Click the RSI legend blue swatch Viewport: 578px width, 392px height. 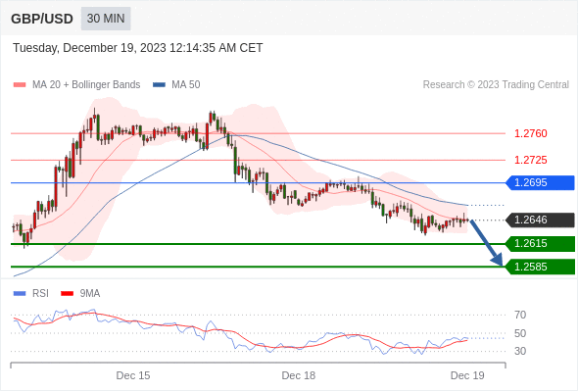20,294
